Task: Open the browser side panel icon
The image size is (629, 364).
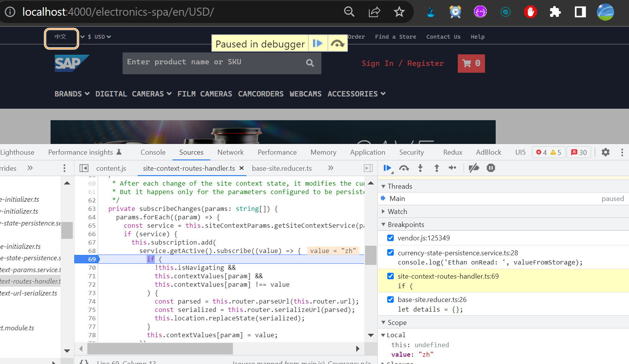Action: 580,12
